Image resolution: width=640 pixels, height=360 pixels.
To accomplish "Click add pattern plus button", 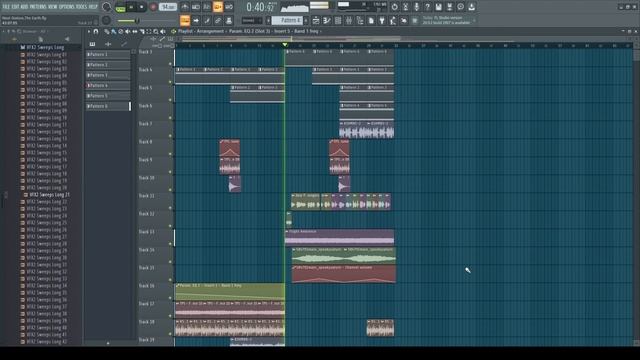I will (305, 20).
